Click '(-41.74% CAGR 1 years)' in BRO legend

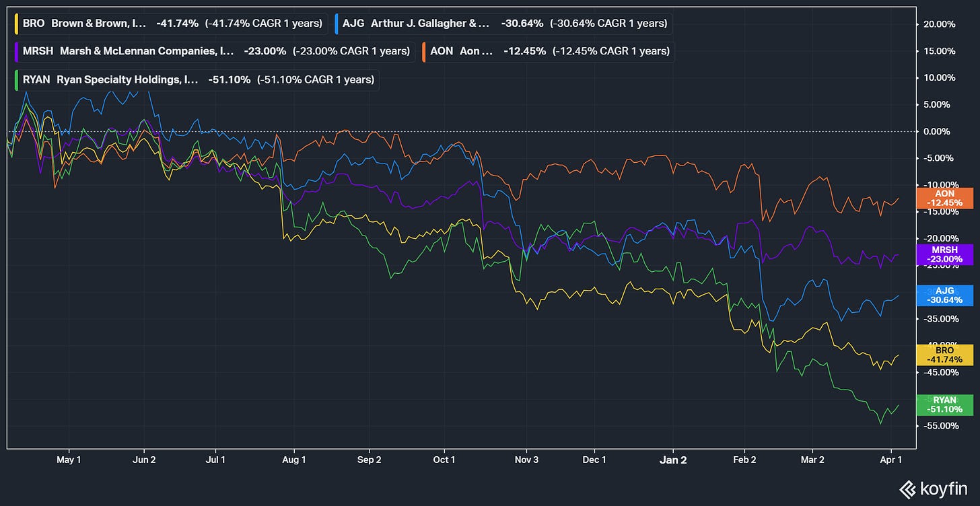pyautogui.click(x=264, y=23)
